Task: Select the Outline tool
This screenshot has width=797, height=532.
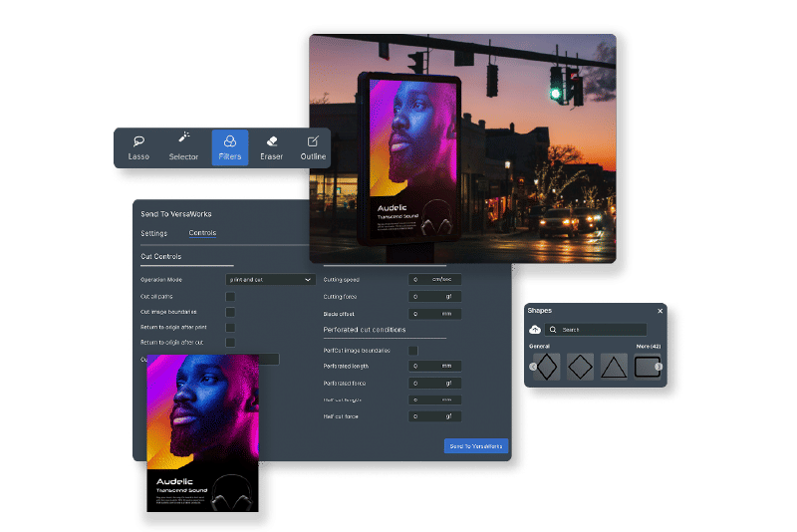Action: pyautogui.click(x=313, y=147)
